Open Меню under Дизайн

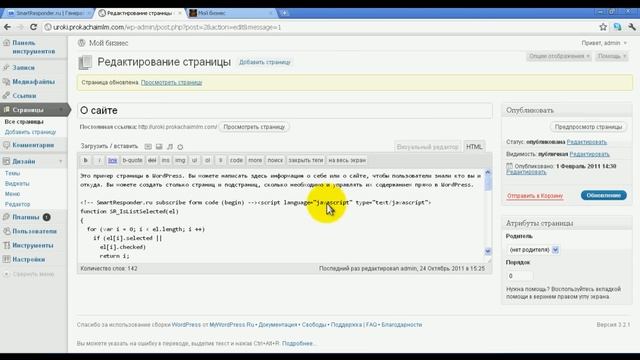point(12,194)
